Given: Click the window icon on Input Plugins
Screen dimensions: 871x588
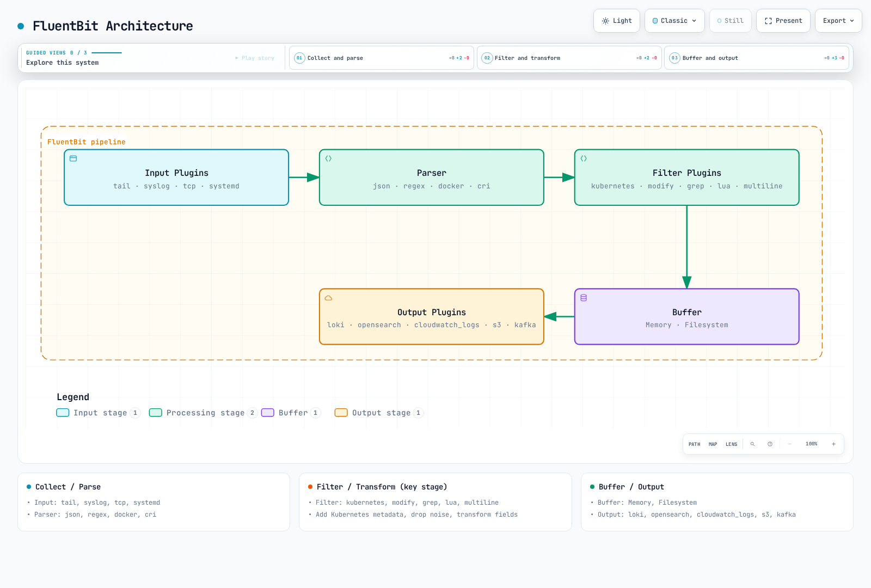Looking at the screenshot, I should [73, 158].
